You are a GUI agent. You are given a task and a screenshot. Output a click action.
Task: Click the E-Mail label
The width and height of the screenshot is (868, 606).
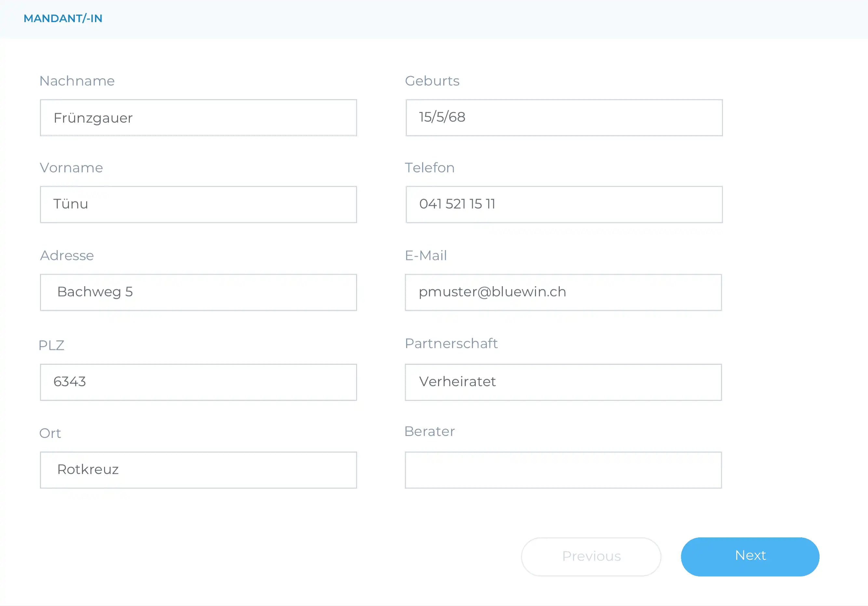click(426, 256)
